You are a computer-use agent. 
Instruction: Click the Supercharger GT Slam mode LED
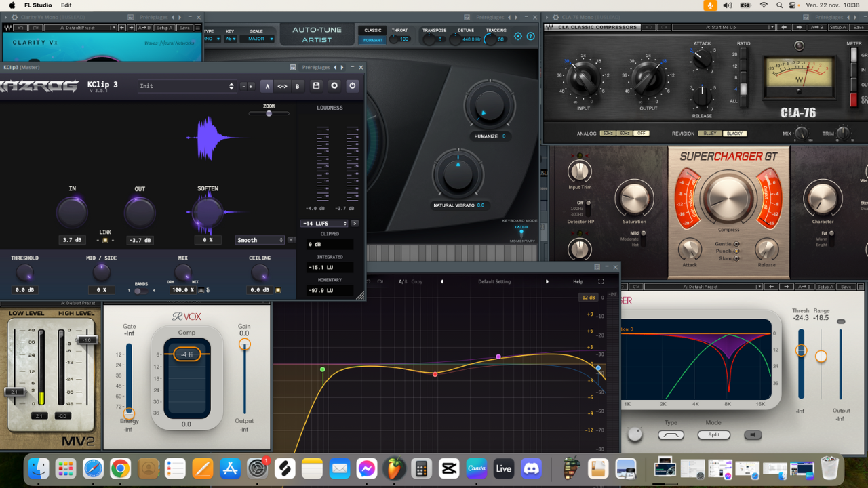(x=736, y=259)
